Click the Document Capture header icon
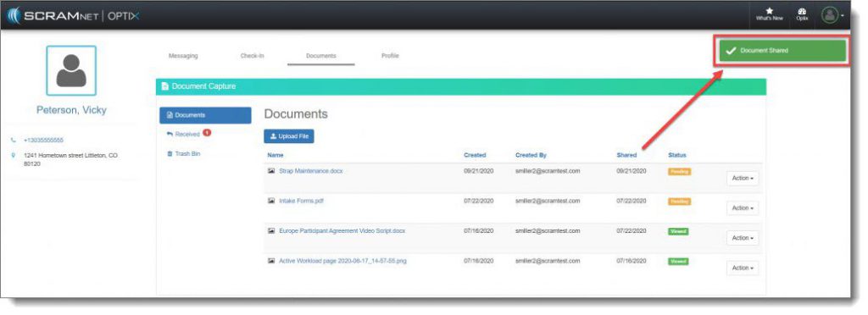This screenshot has width=868, height=315. (165, 86)
